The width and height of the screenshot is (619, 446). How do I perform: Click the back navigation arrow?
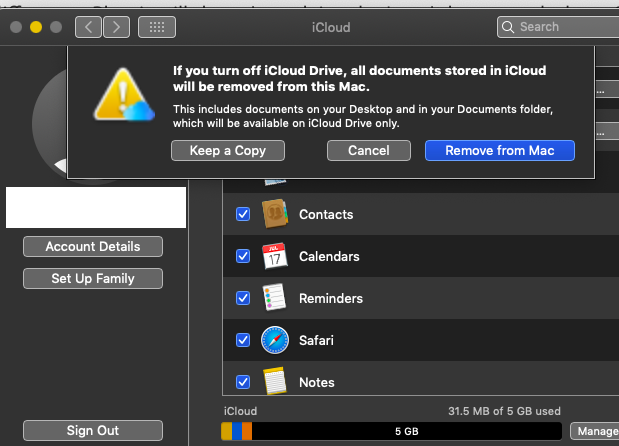[x=88, y=27]
